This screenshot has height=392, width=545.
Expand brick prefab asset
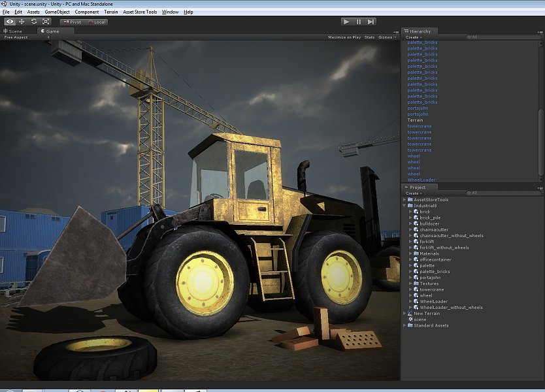click(x=410, y=212)
